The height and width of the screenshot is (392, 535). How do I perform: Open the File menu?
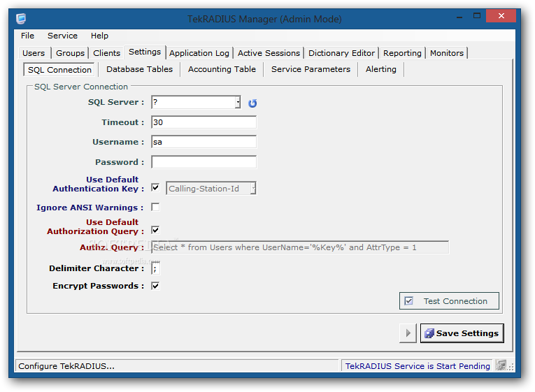27,36
